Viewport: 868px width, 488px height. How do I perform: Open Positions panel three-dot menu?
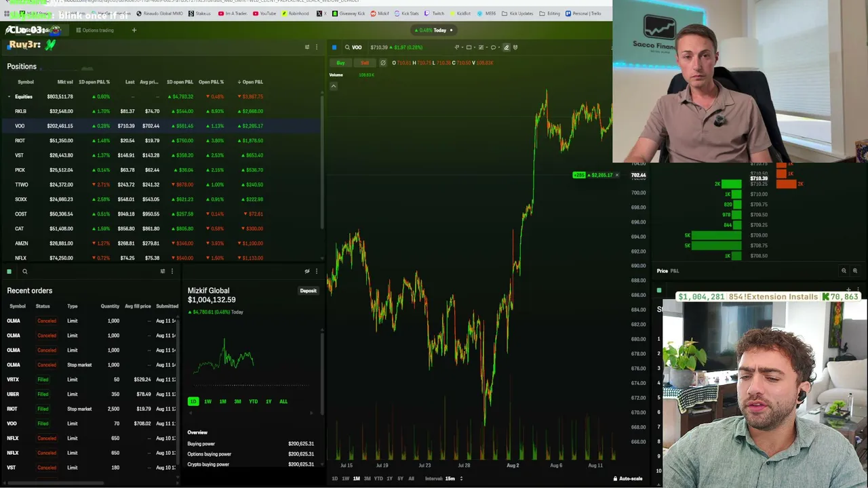coord(316,47)
